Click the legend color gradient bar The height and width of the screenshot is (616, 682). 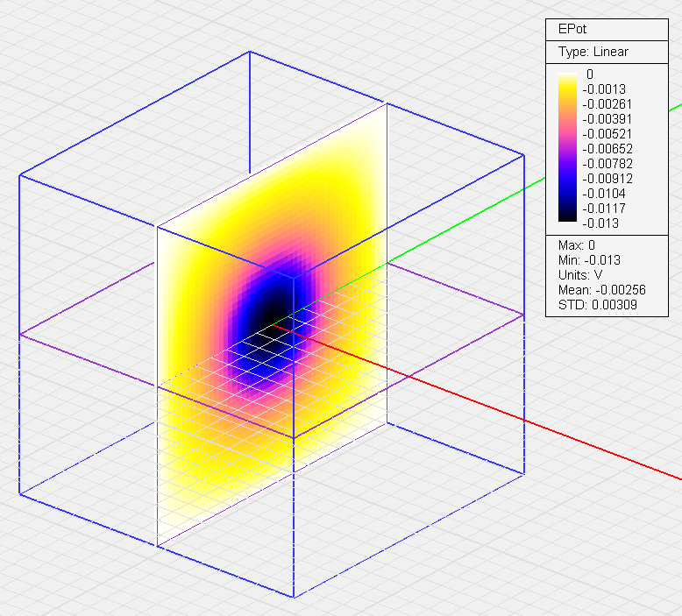point(569,149)
